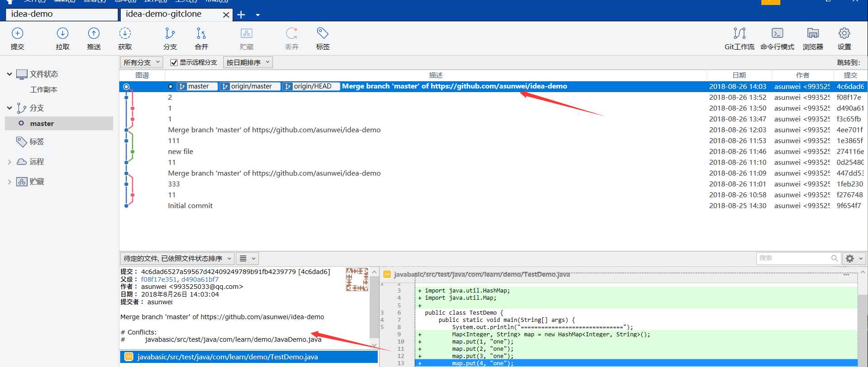Open parent commit link d490a61bf7
This screenshot has height=367, width=868.
[x=200, y=279]
